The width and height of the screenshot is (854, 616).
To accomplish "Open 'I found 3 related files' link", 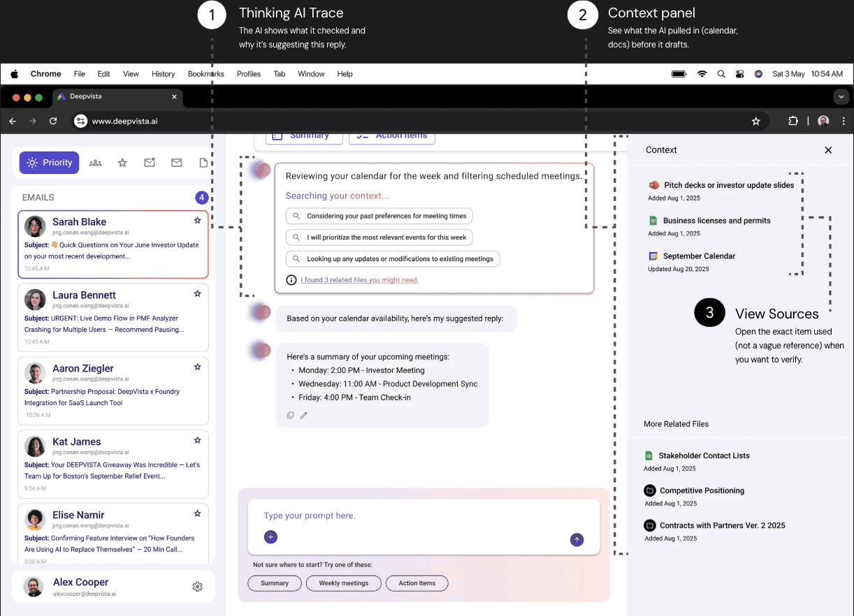I will pyautogui.click(x=359, y=280).
